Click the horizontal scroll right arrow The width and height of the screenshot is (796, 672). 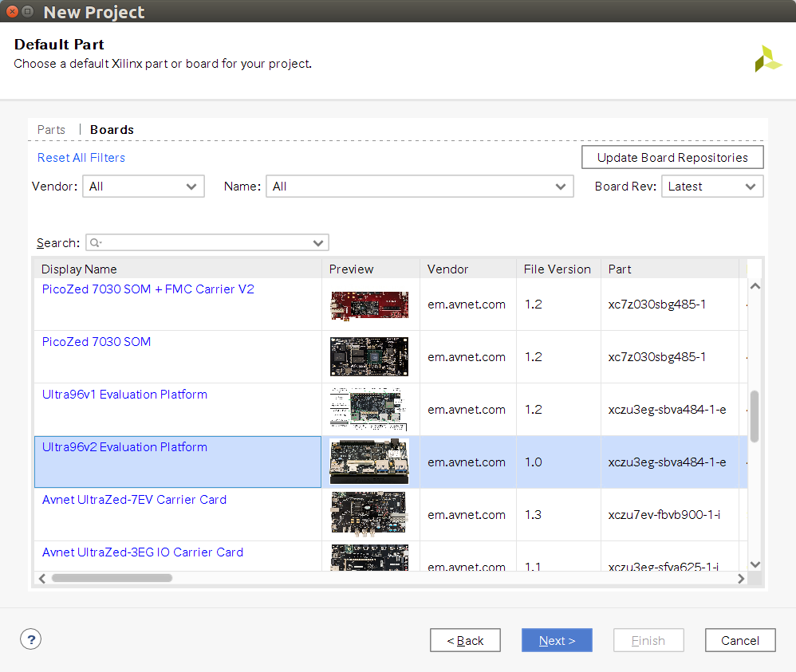point(741,578)
